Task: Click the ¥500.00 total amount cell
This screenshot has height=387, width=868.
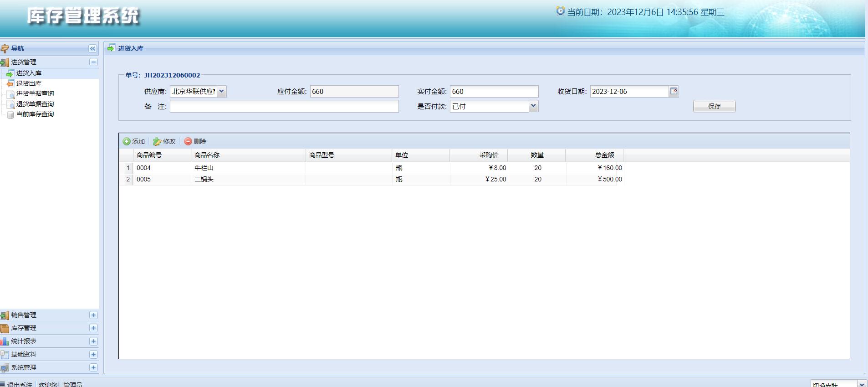Action: coord(594,179)
